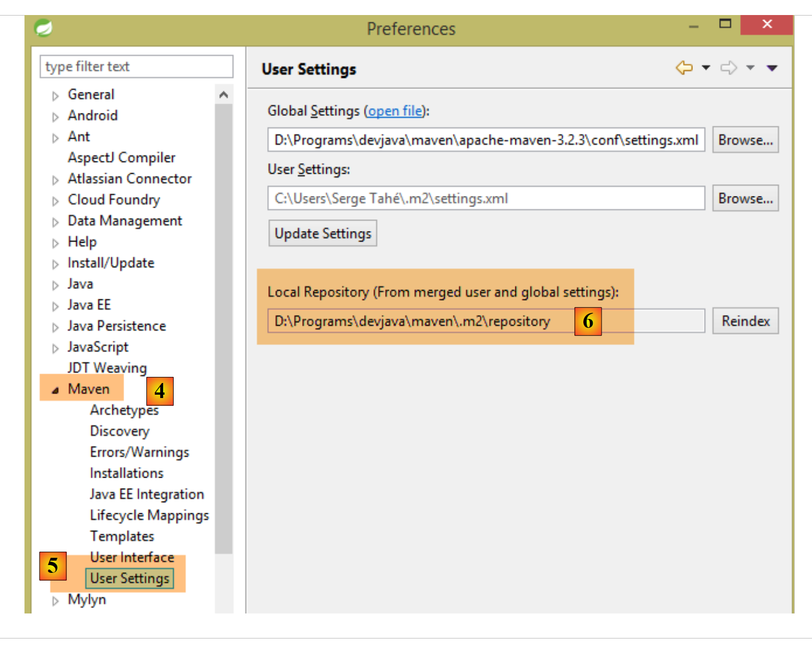Viewport: 812px width, 658px height.
Task: Open the back history dropdown arrow
Action: click(x=706, y=68)
